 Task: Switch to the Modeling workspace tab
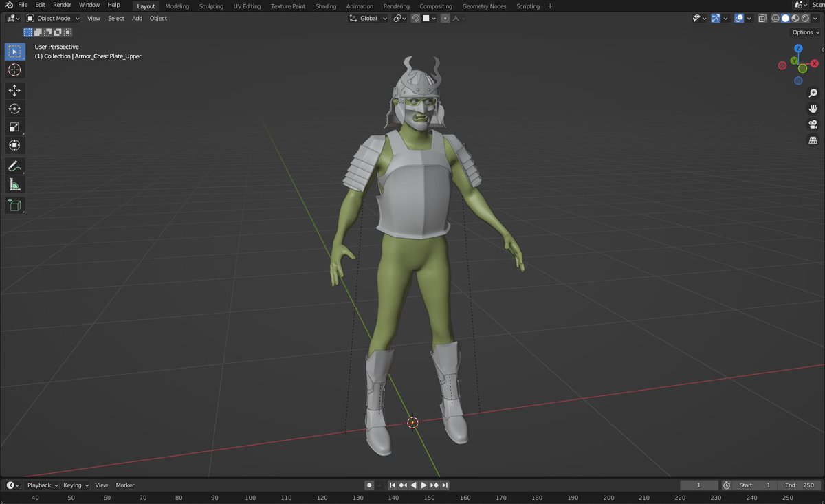point(177,6)
